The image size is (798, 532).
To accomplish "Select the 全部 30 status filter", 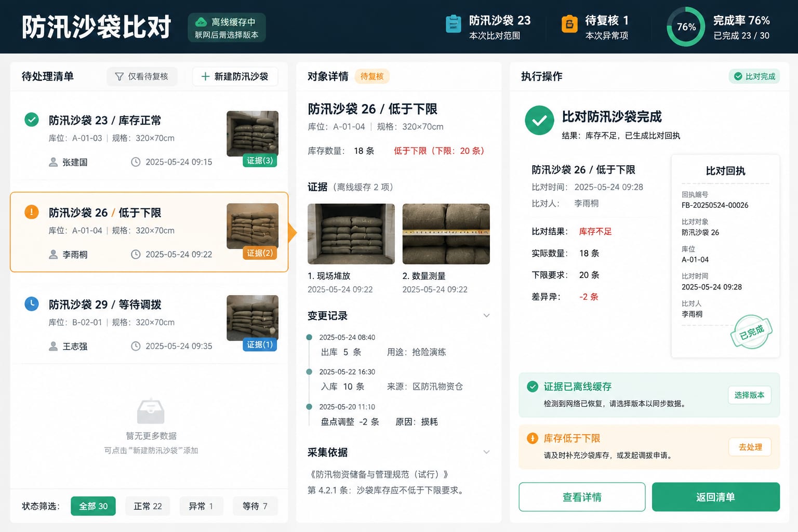I will tap(94, 506).
